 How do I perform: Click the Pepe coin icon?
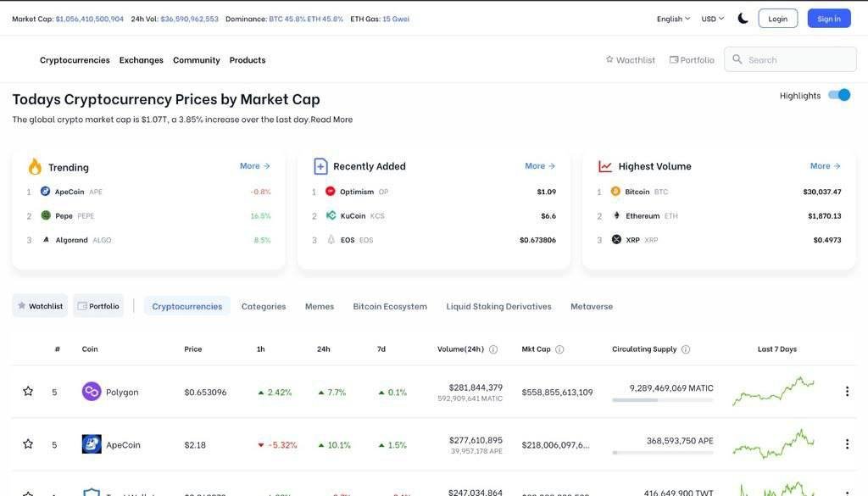coord(46,215)
